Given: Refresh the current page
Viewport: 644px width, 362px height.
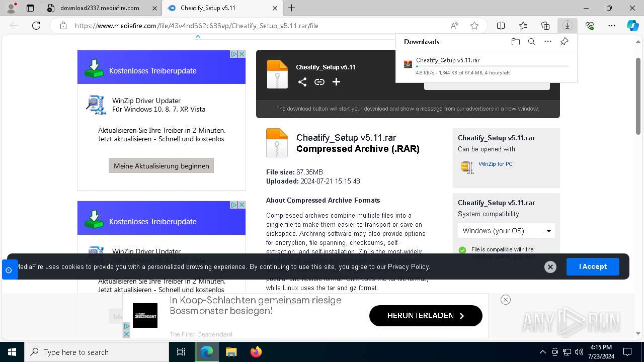Looking at the screenshot, I should [x=36, y=26].
